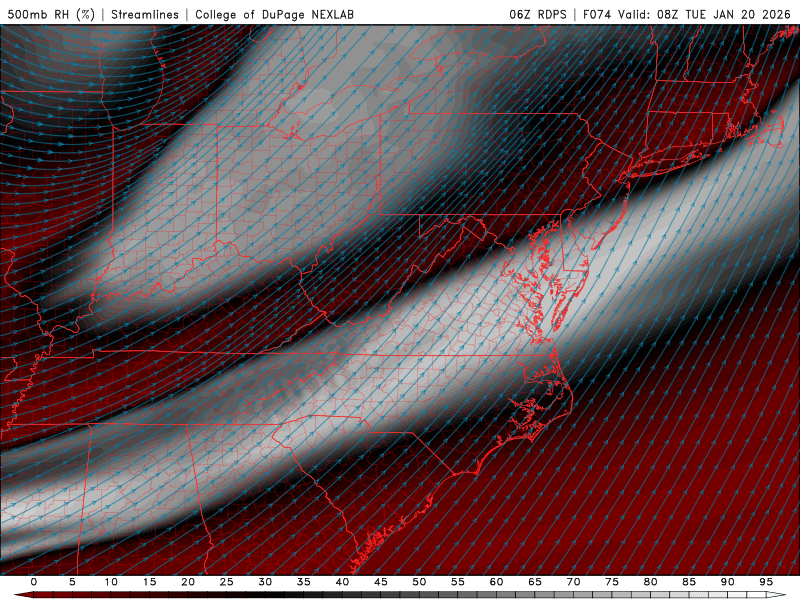
Task: Click the colorbar value 80
Action: pos(651,582)
